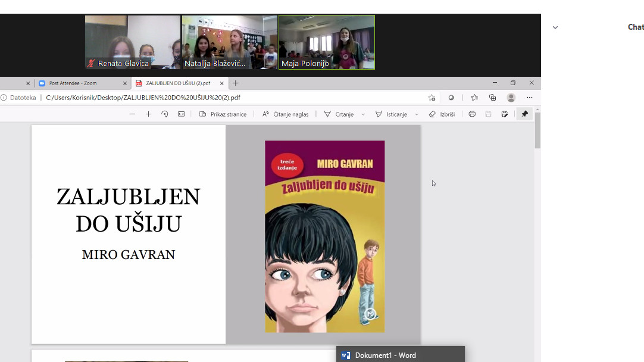Zoom in the PDF with the plus icon

click(x=148, y=114)
